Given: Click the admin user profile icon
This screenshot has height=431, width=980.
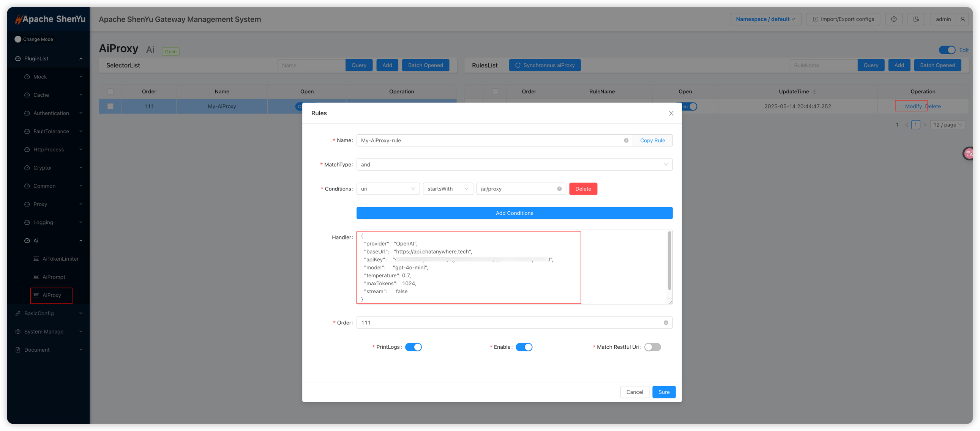Looking at the screenshot, I should (963, 19).
